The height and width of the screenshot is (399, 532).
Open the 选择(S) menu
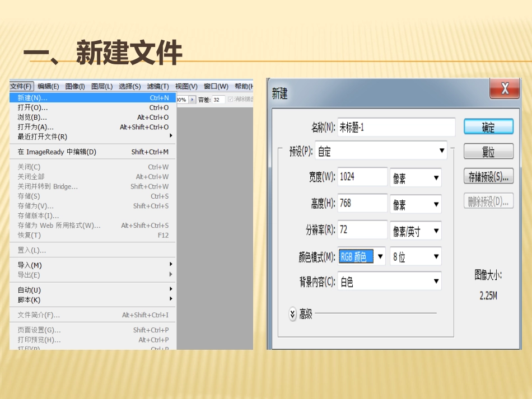[x=129, y=86]
